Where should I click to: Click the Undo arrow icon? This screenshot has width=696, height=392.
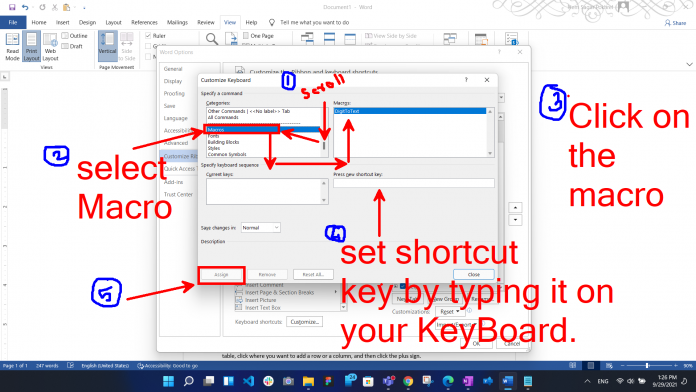[x=25, y=7]
